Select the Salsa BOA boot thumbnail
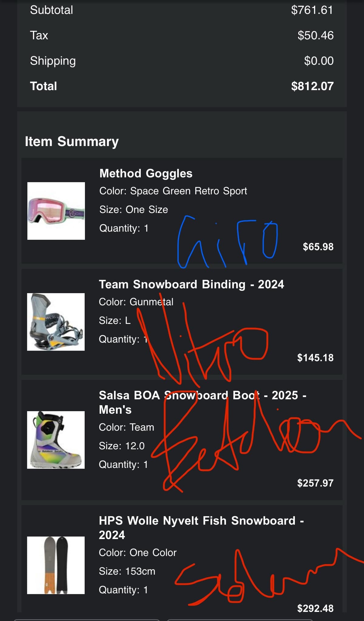Image resolution: width=364 pixels, height=621 pixels. coord(56,440)
